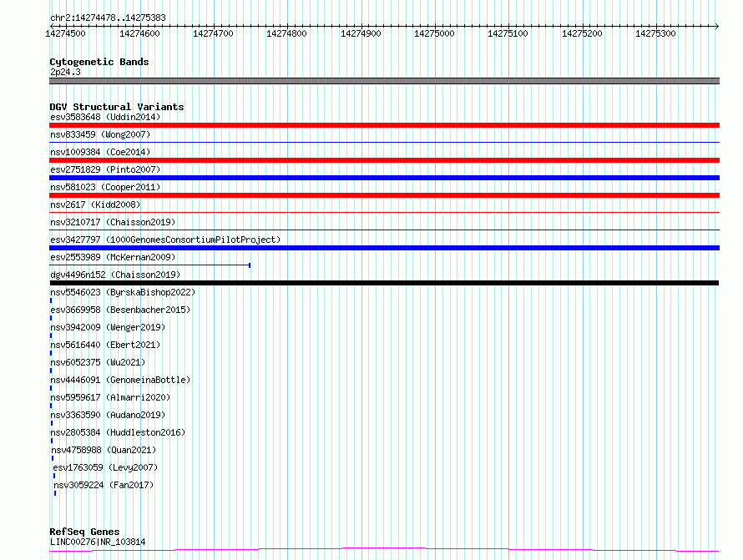Click ruler position label 14275200
The image size is (743, 560).
(x=582, y=33)
